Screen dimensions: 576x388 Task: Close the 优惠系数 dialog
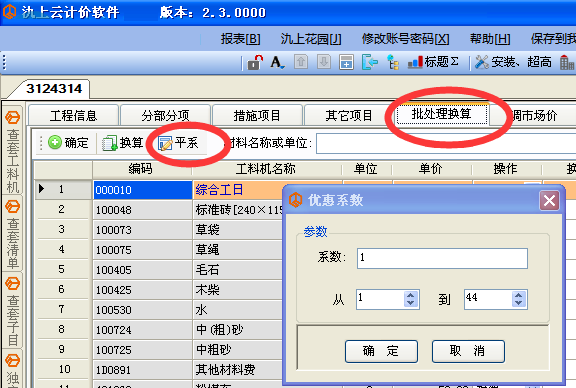[x=549, y=201]
